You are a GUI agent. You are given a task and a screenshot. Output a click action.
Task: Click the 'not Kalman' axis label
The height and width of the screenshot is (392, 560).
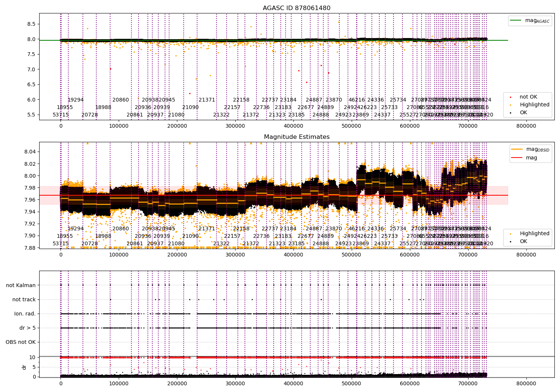(x=21, y=285)
